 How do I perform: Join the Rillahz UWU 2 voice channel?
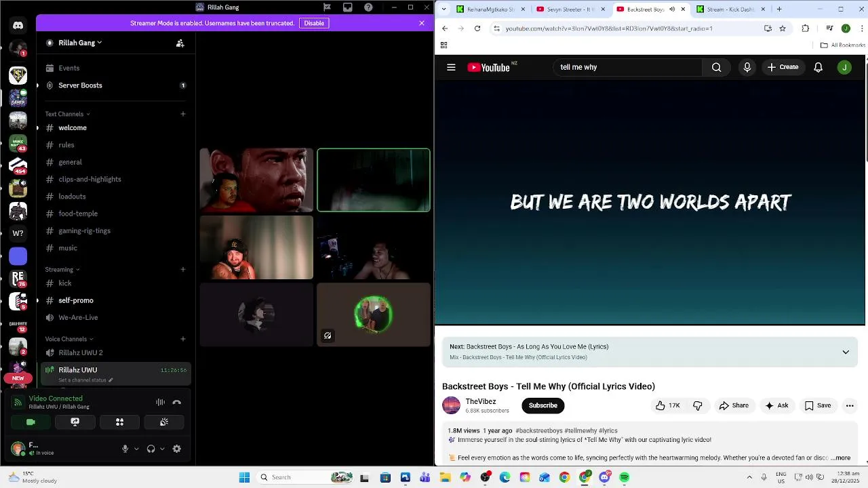tap(115, 352)
